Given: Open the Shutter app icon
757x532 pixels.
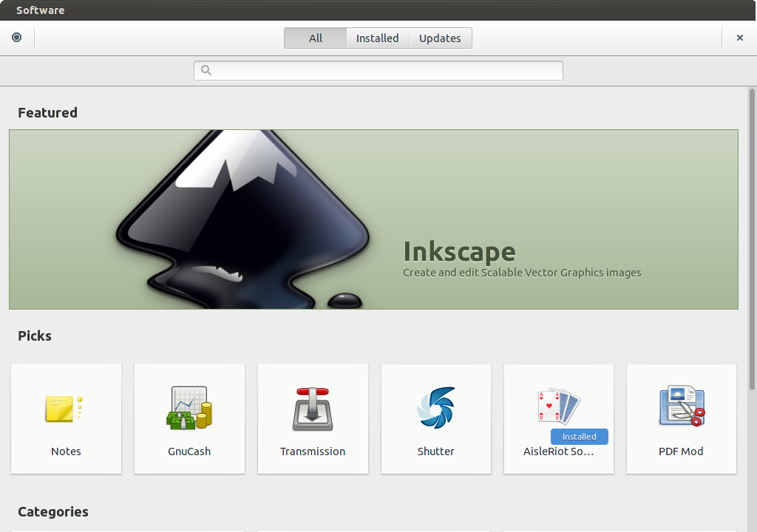Looking at the screenshot, I should (x=436, y=408).
